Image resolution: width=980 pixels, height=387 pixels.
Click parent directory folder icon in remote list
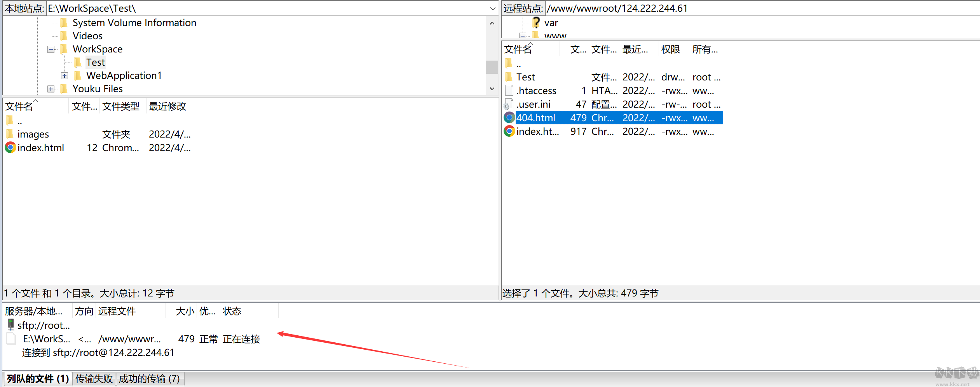[x=509, y=63]
